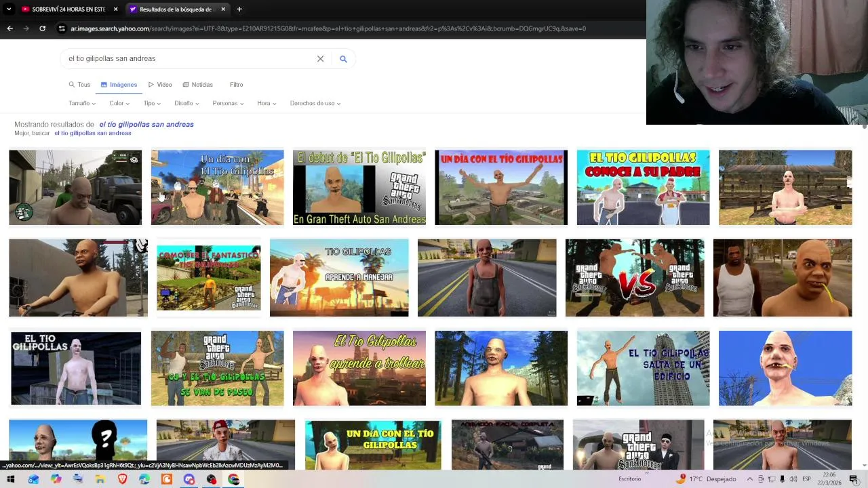Open microphone tray icon
This screenshot has width=868, height=488.
point(782,479)
